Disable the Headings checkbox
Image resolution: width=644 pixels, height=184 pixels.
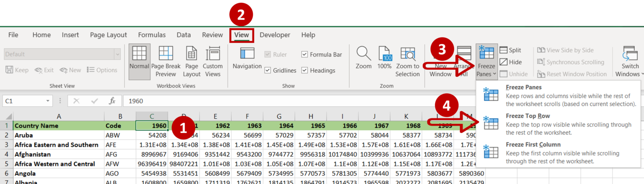click(x=305, y=71)
